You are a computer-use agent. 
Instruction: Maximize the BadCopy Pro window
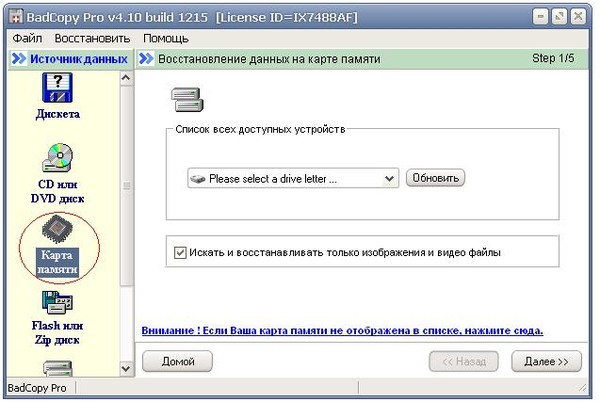pos(559,17)
